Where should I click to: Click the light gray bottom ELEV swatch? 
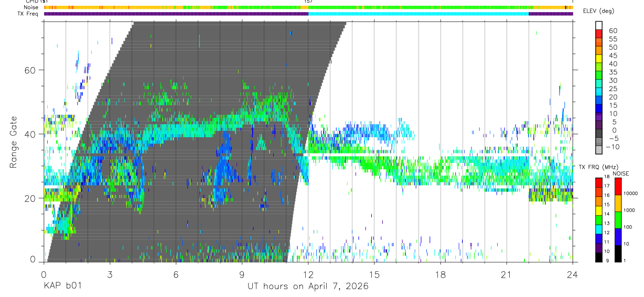[x=598, y=149]
